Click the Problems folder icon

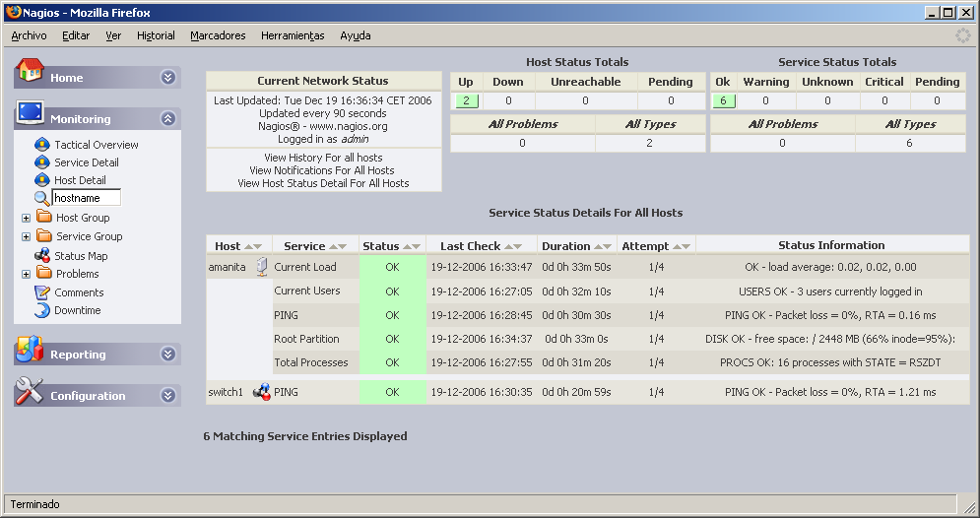tap(43, 272)
